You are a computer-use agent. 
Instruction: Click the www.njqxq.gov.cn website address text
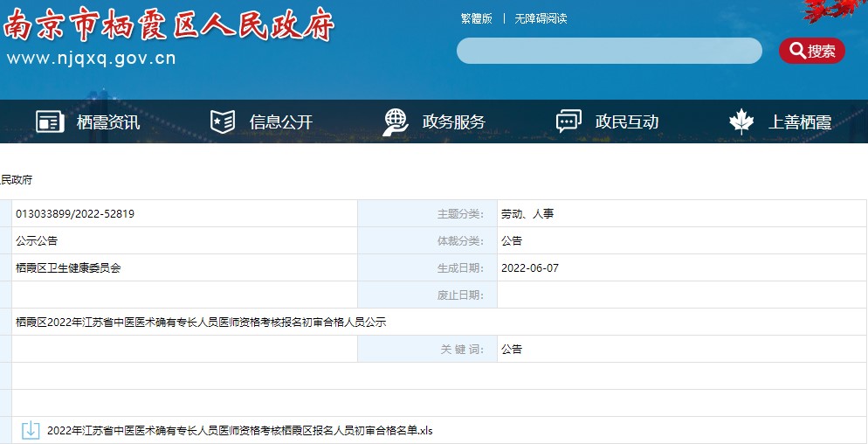[92, 59]
